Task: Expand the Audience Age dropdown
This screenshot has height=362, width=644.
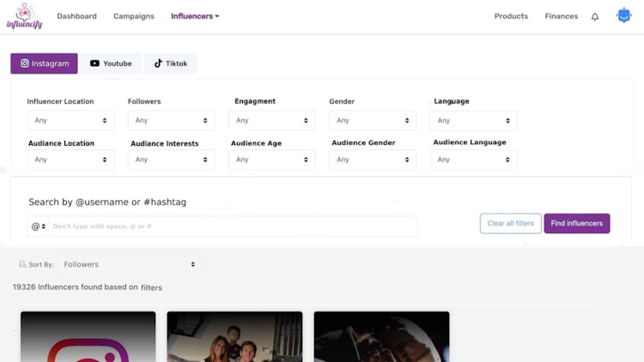Action: coord(271,160)
